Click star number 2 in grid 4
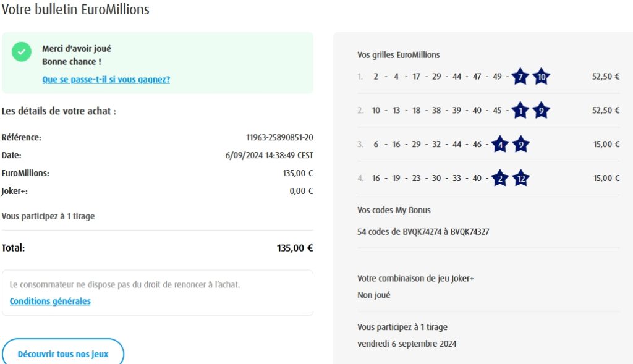The height and width of the screenshot is (364, 633). click(x=500, y=179)
